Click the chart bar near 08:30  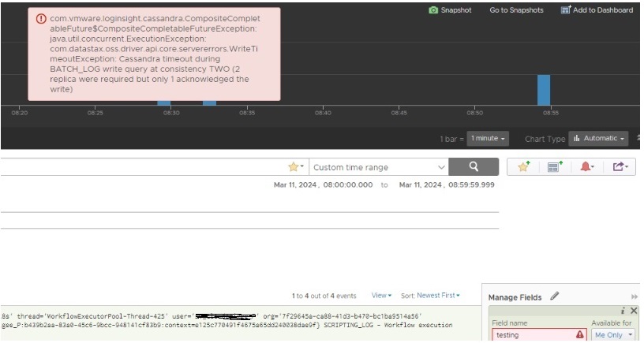click(x=164, y=103)
